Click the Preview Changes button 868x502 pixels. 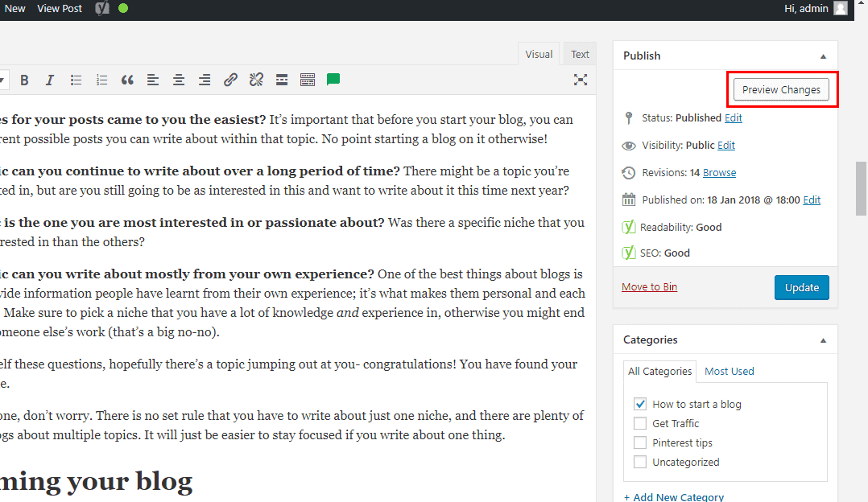point(781,90)
